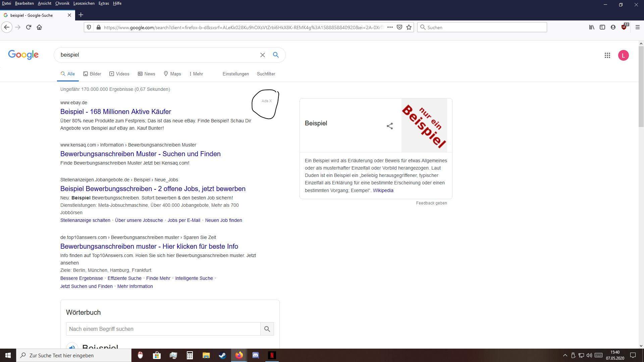This screenshot has height=362, width=644.
Task: Expand the Mehr search options
Action: (196, 74)
